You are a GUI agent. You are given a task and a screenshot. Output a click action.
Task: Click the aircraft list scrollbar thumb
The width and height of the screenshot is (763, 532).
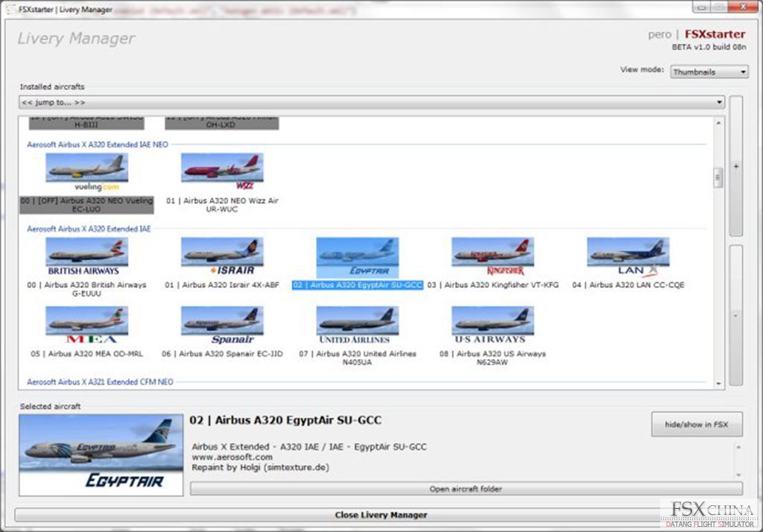point(718,177)
